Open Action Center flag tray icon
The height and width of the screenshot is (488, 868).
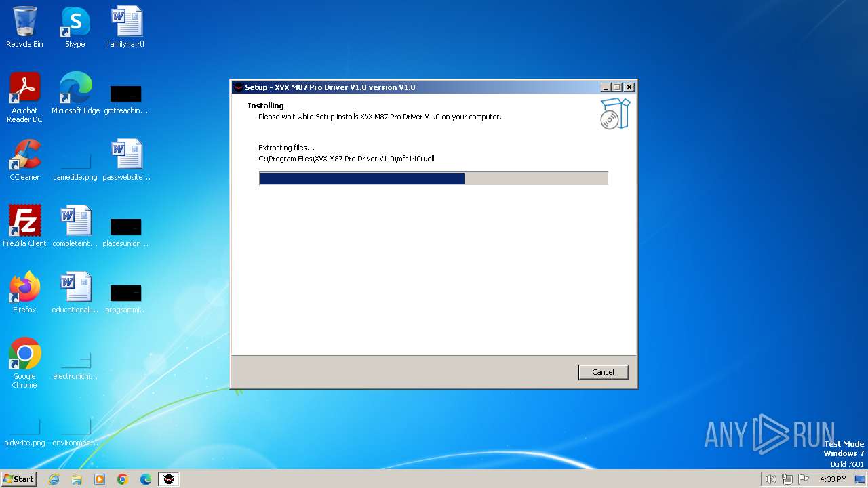tap(804, 479)
